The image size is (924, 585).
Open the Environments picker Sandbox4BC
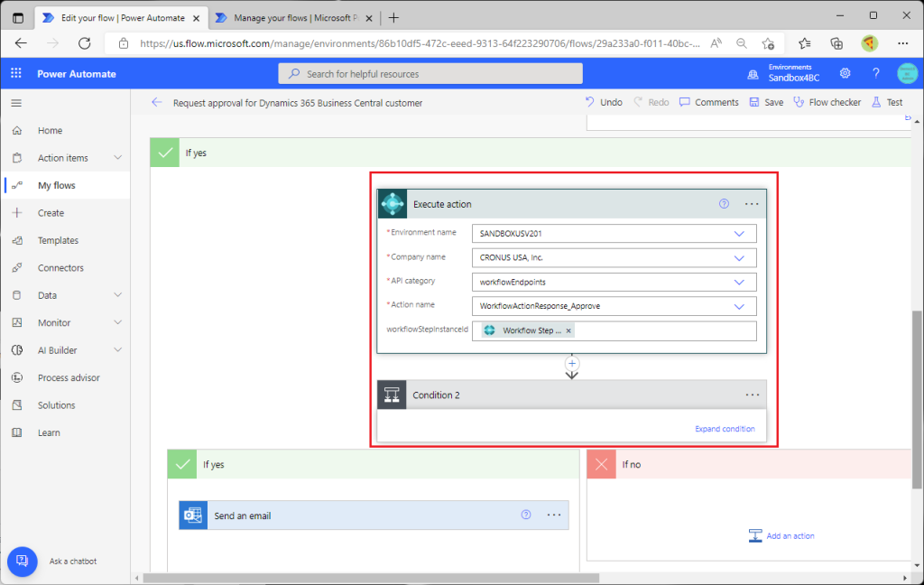pos(783,73)
